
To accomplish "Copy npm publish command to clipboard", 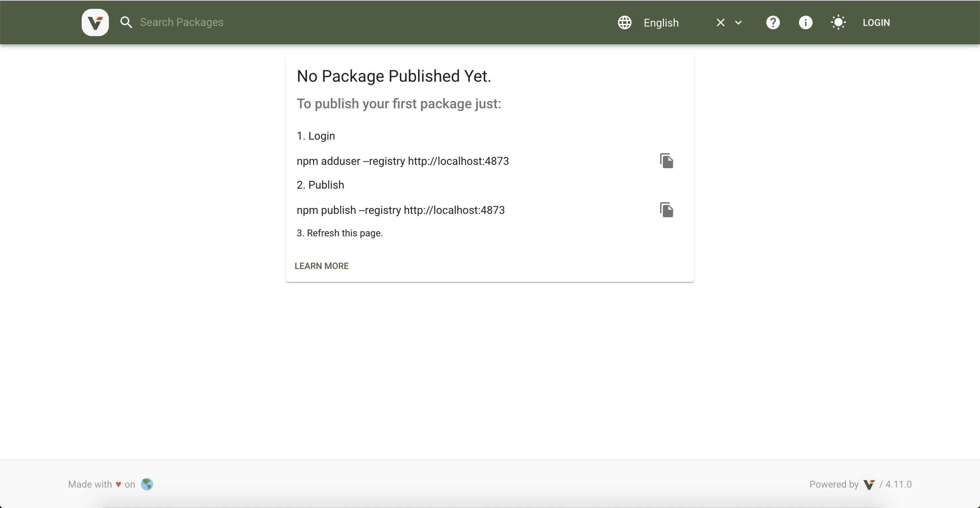I will pyautogui.click(x=666, y=209).
